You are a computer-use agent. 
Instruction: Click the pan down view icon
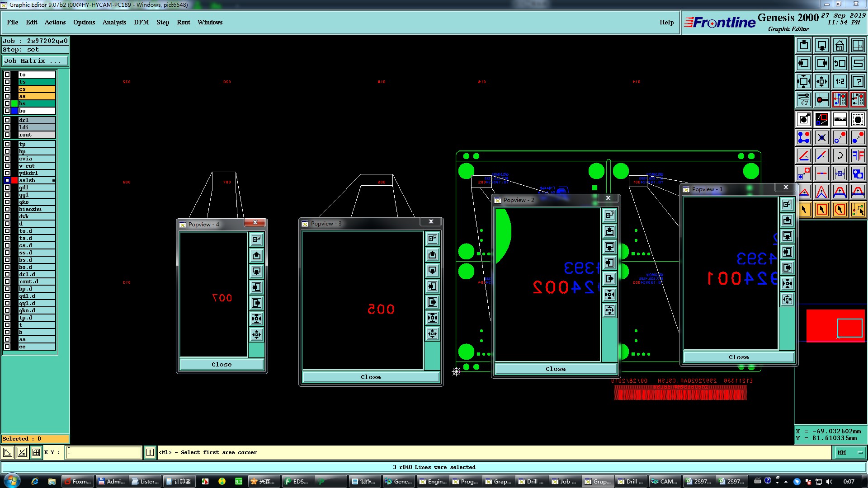click(x=822, y=45)
